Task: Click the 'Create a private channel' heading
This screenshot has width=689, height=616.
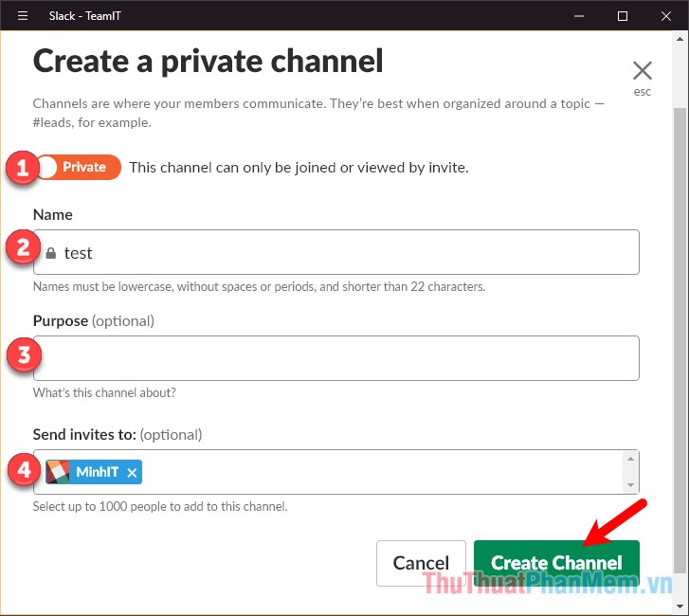Action: coord(209,61)
